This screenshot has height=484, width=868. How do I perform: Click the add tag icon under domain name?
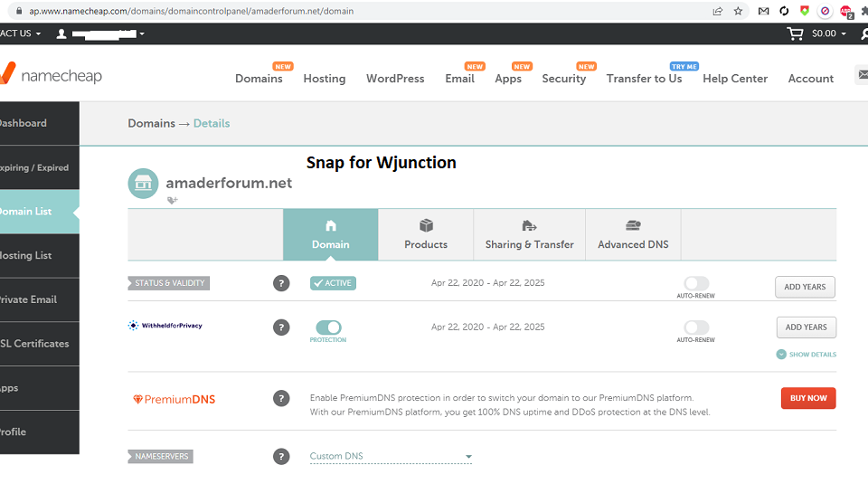click(x=173, y=201)
